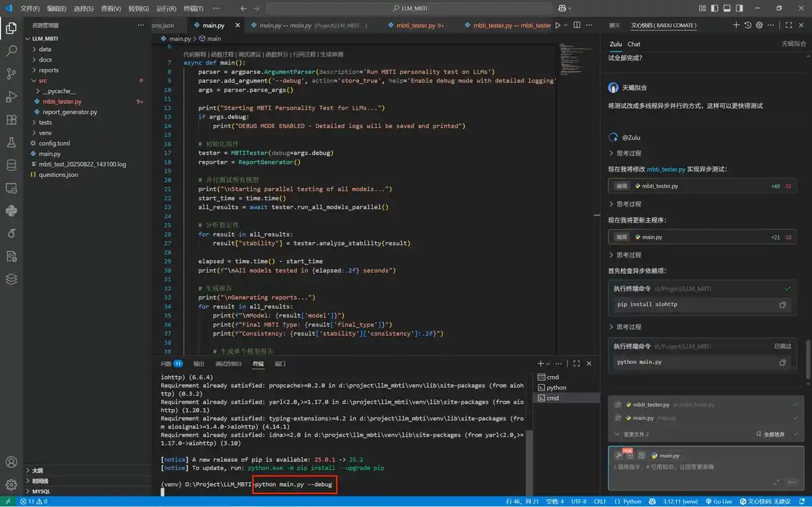Open the Extensions view in activity bar
The height and width of the screenshot is (507, 812).
11,120
